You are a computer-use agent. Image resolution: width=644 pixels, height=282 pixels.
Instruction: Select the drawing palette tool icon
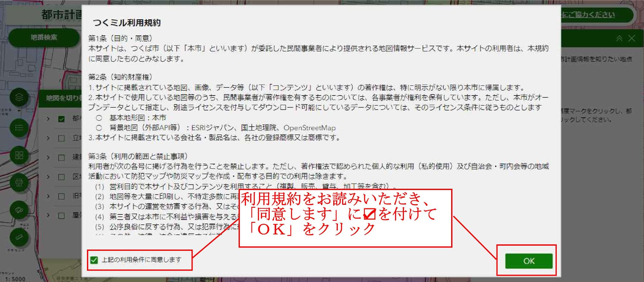click(x=19, y=210)
